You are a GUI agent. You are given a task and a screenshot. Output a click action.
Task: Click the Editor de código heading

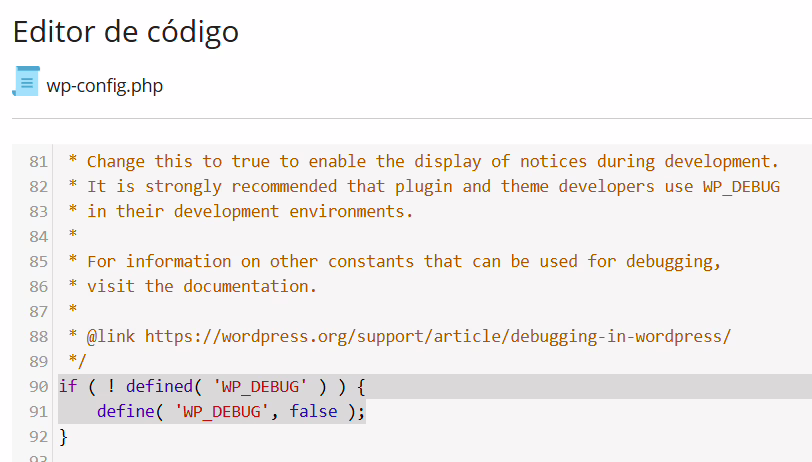tap(126, 31)
